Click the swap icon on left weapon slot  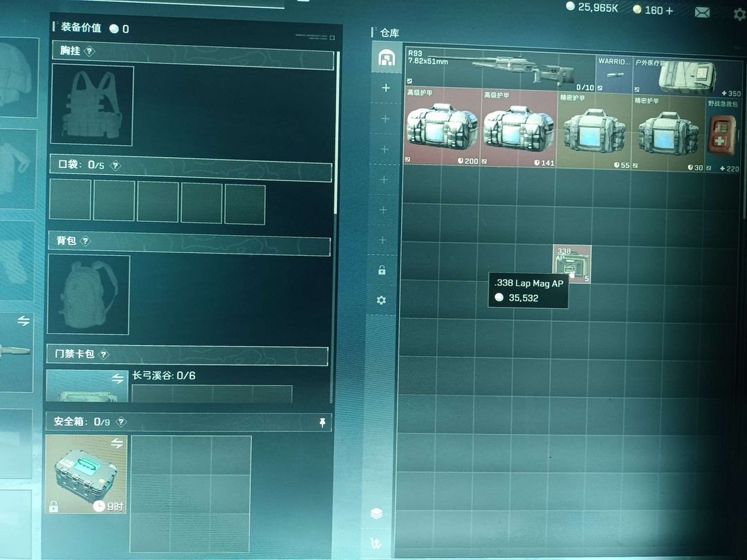point(24,321)
